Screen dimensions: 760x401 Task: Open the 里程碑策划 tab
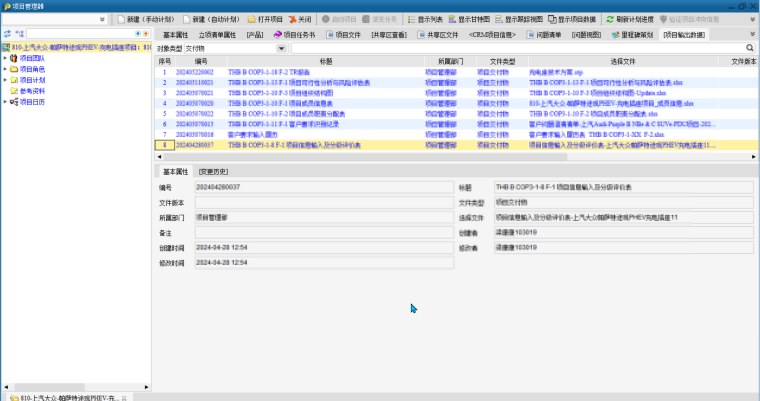point(633,35)
